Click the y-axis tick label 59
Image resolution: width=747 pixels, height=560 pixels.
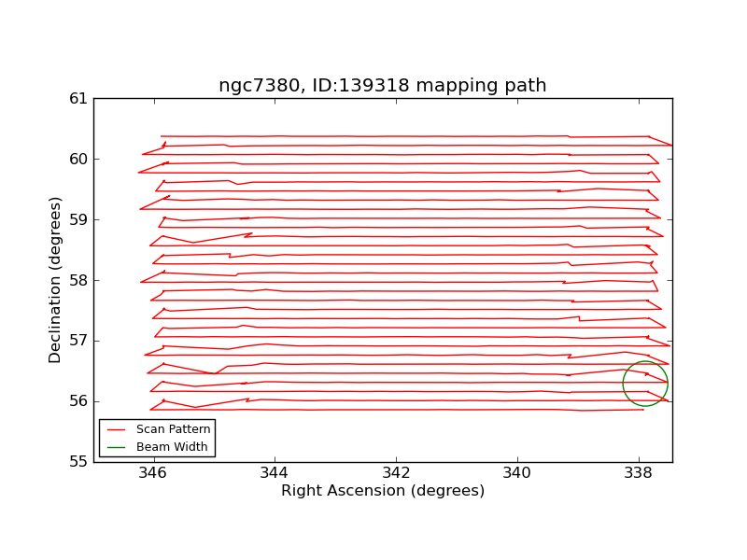click(78, 219)
